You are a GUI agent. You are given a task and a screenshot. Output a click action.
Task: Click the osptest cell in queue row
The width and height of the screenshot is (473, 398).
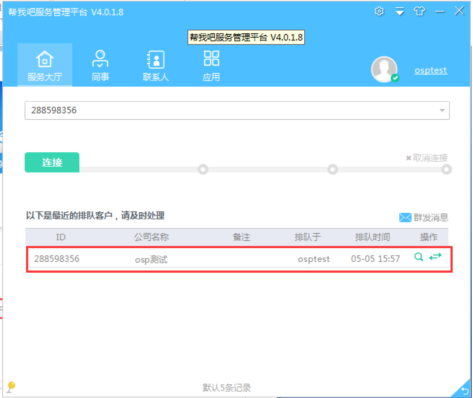[314, 259]
